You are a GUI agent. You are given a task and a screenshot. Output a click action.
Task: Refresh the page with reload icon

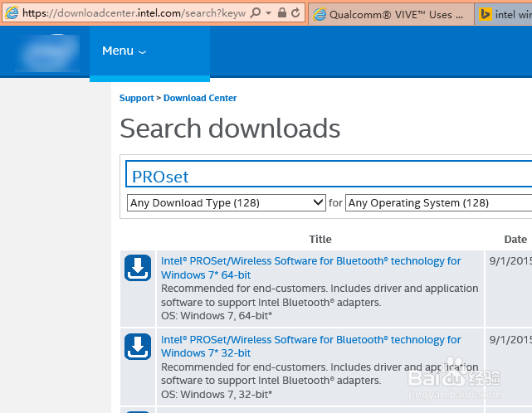tap(295, 13)
